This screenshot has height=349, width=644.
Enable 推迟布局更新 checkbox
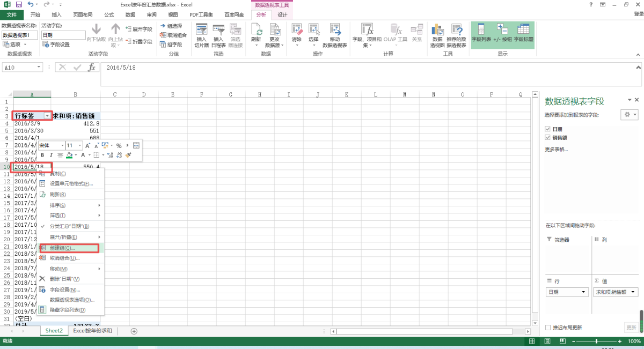548,328
